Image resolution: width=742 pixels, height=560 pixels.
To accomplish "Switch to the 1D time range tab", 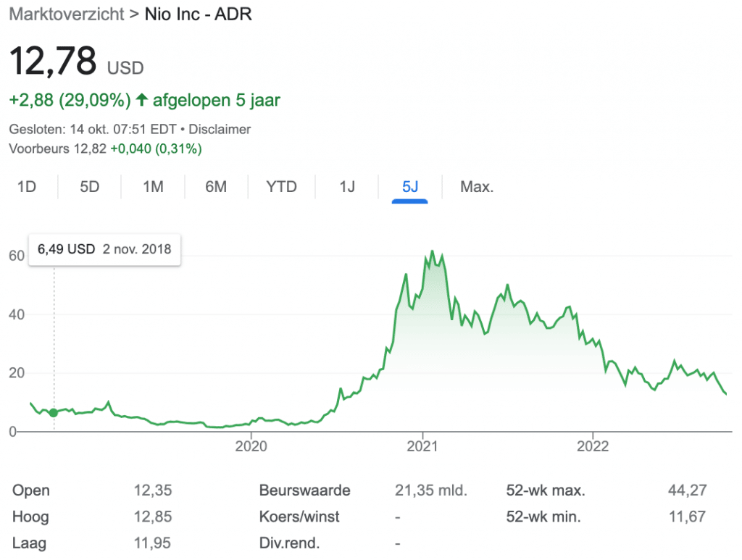I will [27, 187].
